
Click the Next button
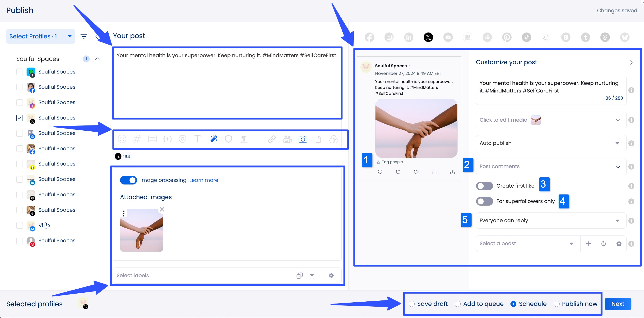pos(618,304)
